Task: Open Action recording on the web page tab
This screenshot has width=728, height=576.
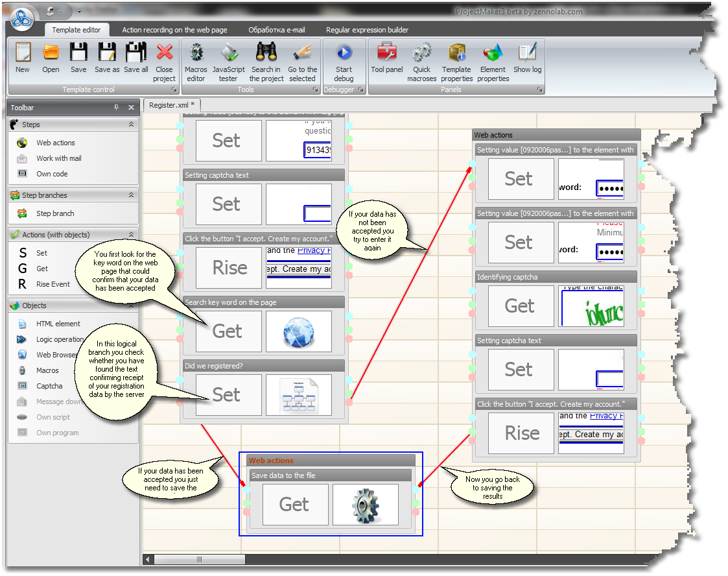Action: pyautogui.click(x=174, y=30)
